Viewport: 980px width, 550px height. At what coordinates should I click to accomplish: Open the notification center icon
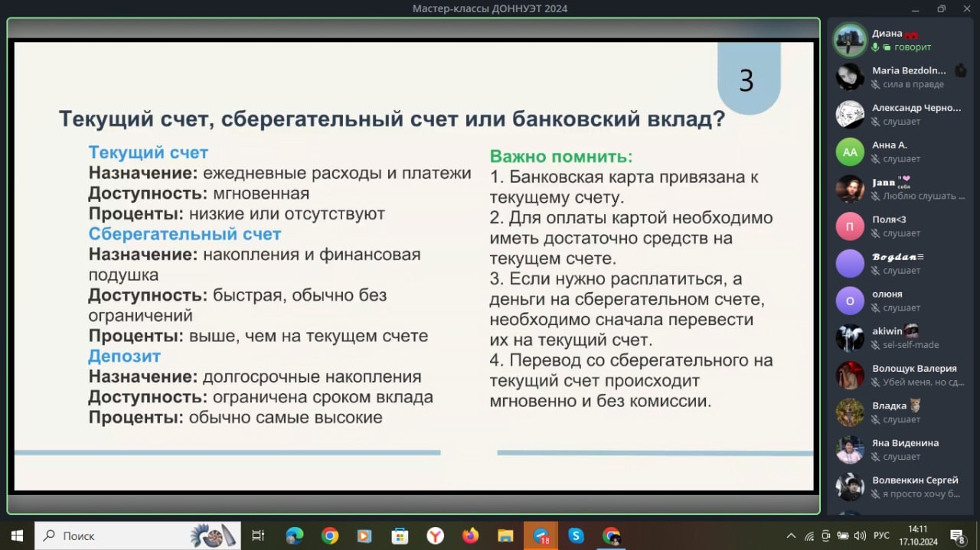tap(958, 536)
